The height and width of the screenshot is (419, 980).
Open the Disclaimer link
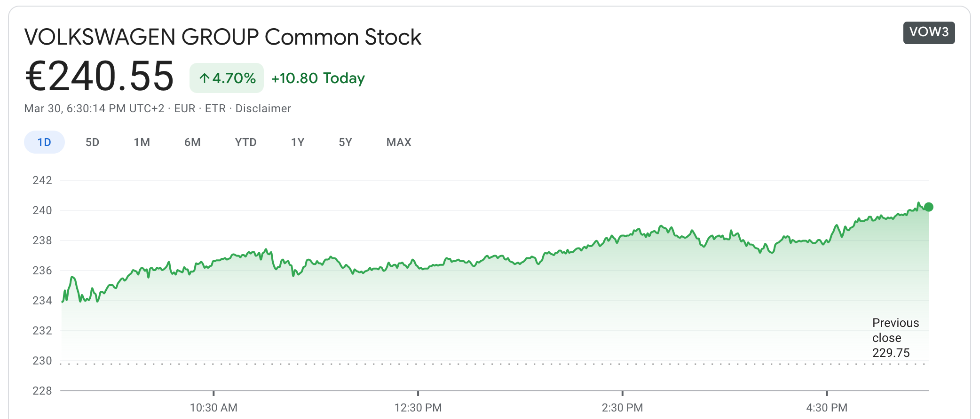pyautogui.click(x=263, y=109)
